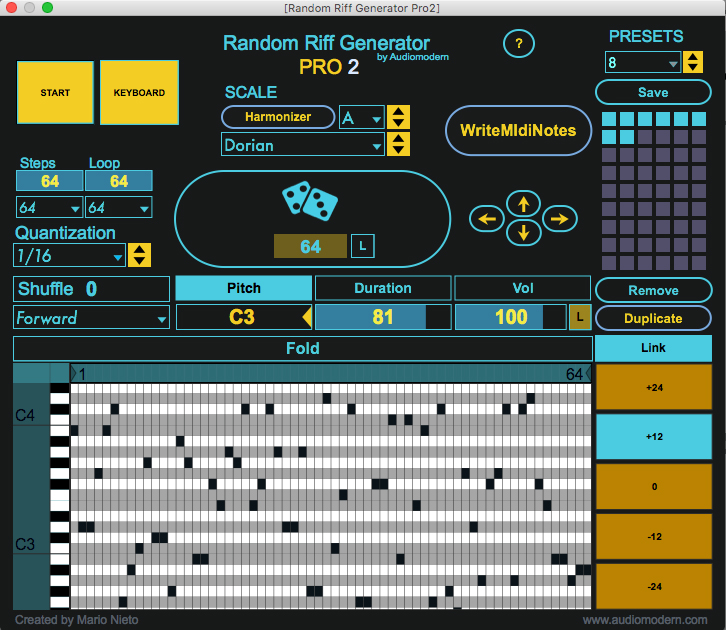Click the Save preset button
This screenshot has height=630, width=726.
point(653,92)
